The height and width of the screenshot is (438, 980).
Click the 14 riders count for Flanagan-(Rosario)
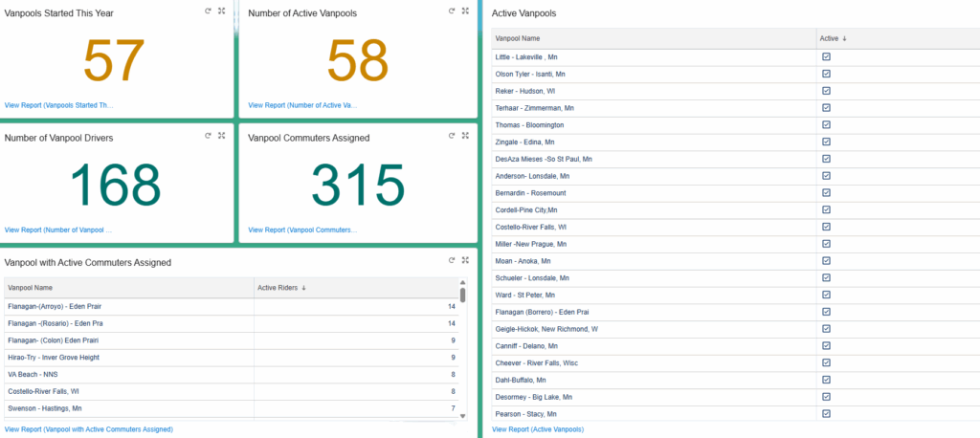coord(450,323)
